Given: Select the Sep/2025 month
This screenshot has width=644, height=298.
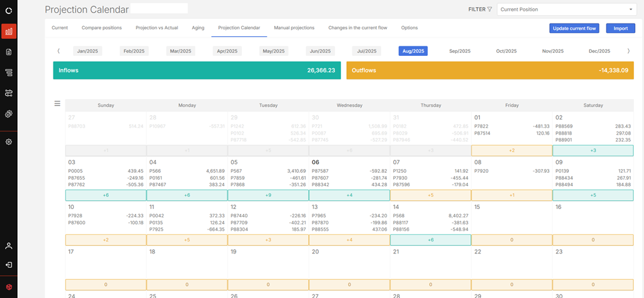Looking at the screenshot, I should (459, 51).
